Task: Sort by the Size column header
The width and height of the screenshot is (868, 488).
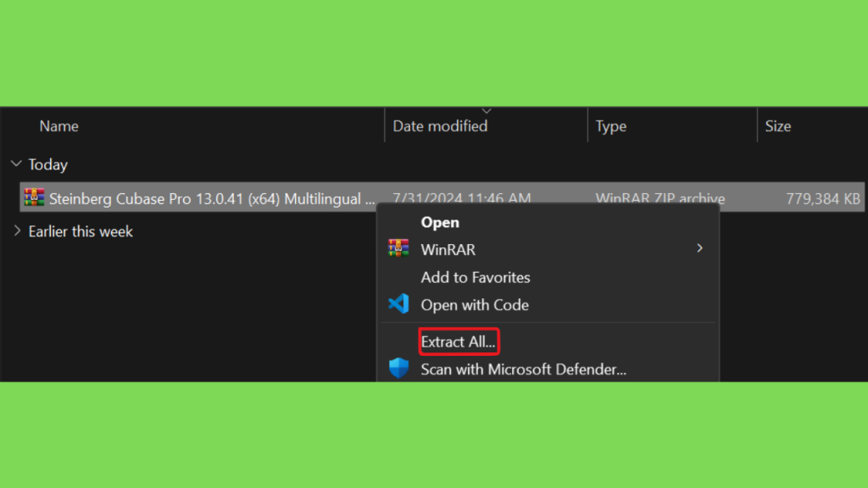Action: tap(777, 126)
